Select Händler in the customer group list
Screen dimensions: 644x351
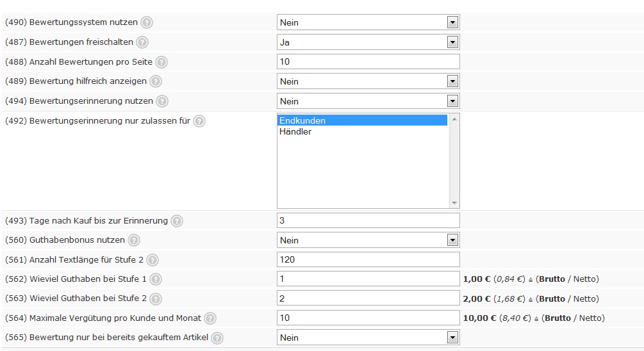(295, 131)
